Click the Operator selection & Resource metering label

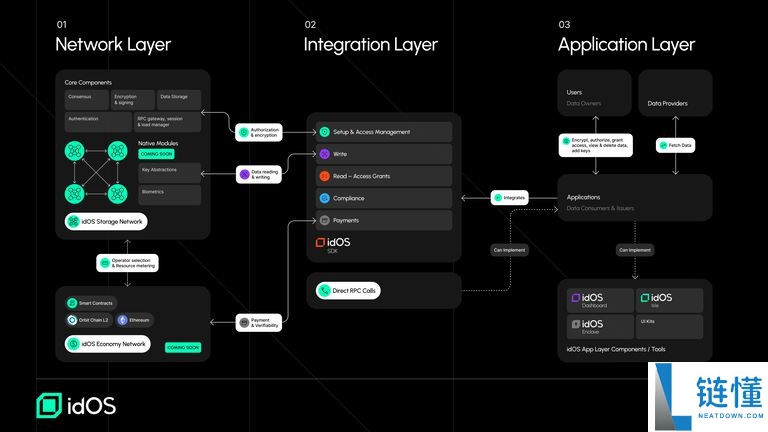click(127, 263)
